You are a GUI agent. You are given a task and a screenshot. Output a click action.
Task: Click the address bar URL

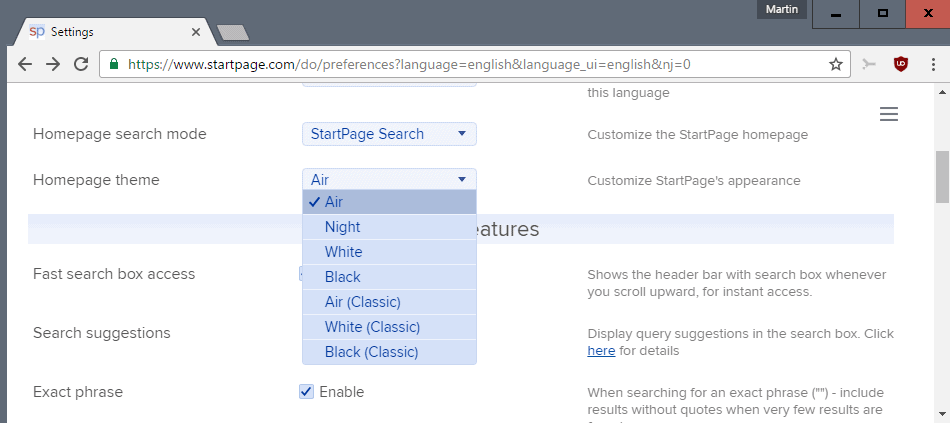tap(409, 64)
